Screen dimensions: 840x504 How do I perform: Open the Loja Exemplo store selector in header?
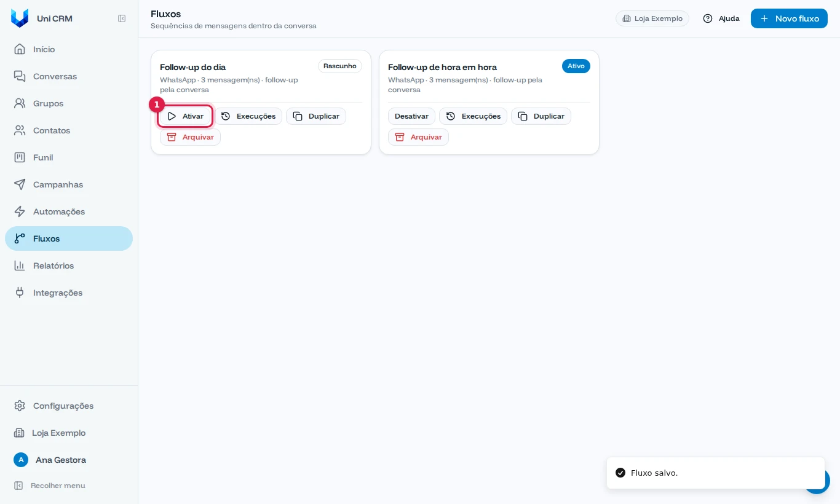click(x=652, y=18)
